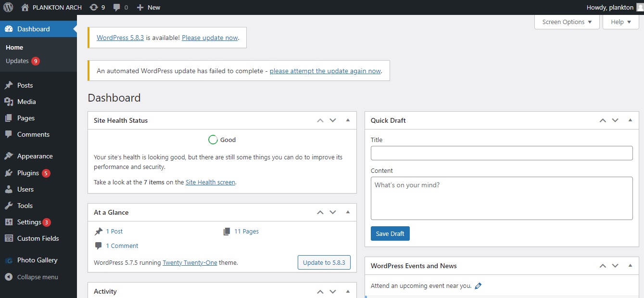
Task: Click the plus icon beside New
Action: (140, 7)
